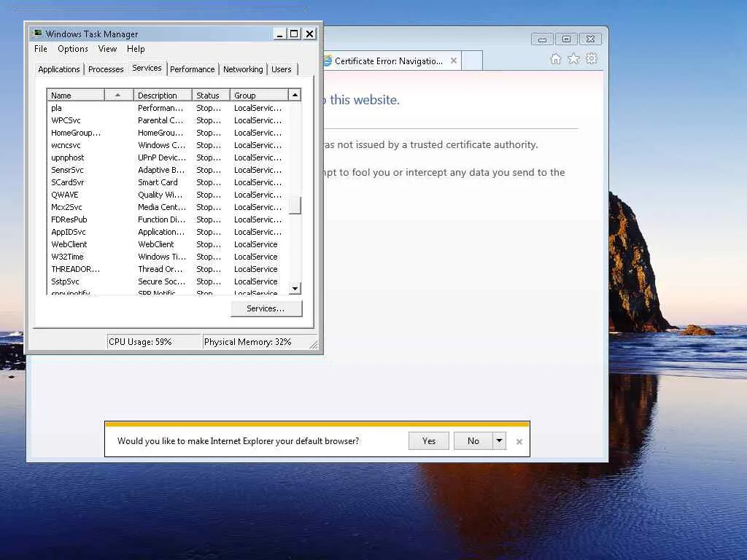Click scroll up arrow in services list

coord(295,95)
